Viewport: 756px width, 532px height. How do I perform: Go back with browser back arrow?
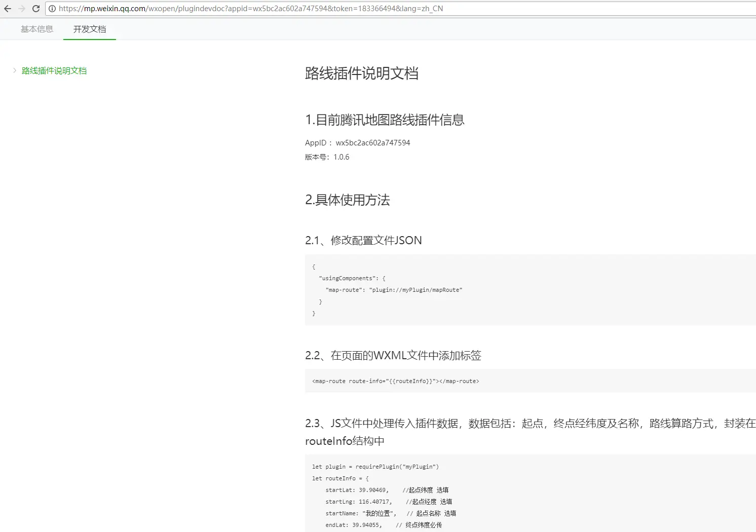tap(8, 9)
